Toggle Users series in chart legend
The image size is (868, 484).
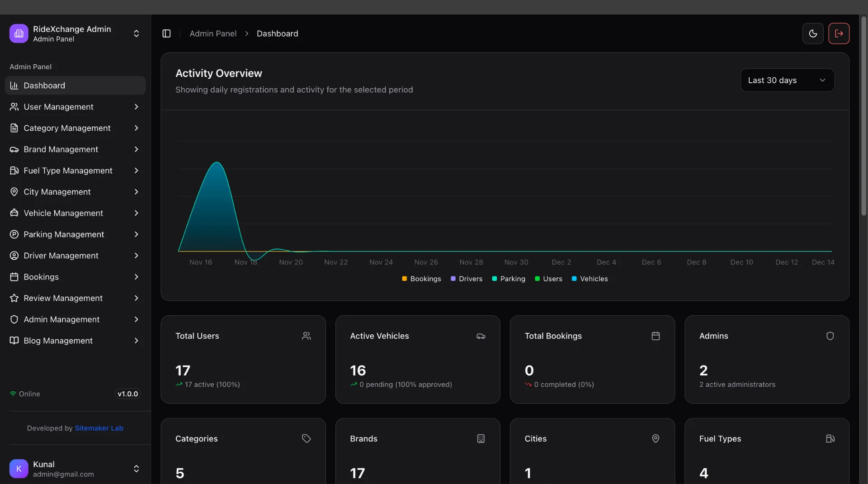[x=548, y=279]
